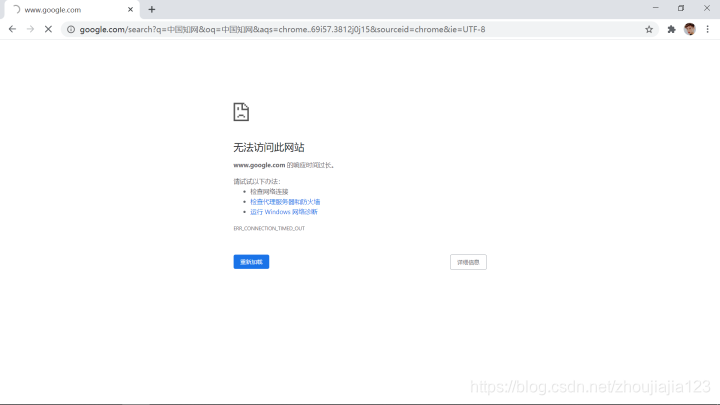This screenshot has width=720, height=405.
Task: View site information icon in address bar
Action: click(71, 29)
